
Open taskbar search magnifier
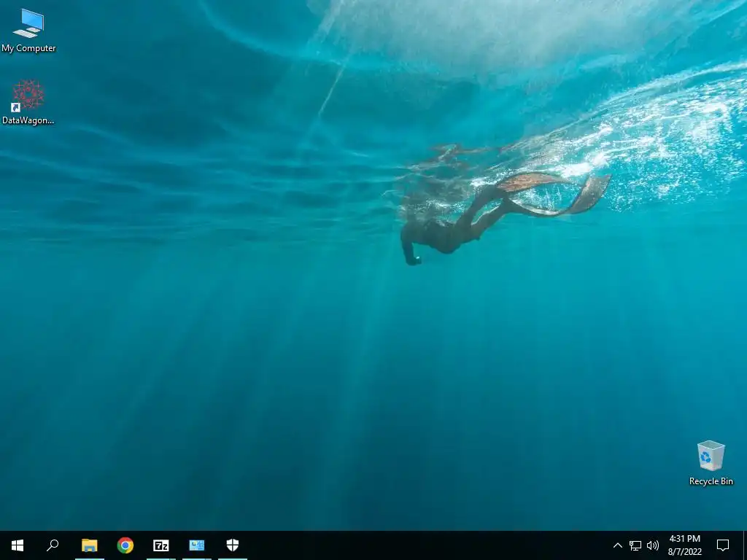[x=53, y=545]
